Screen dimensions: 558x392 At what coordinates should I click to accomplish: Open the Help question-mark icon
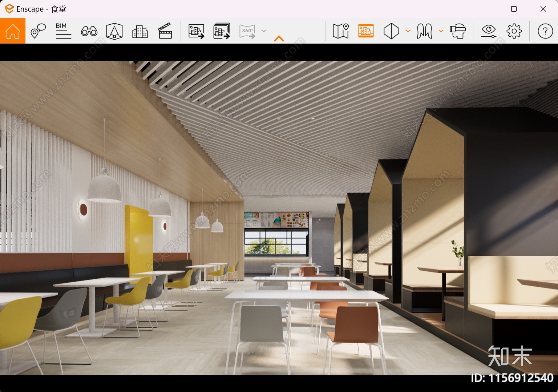click(545, 31)
